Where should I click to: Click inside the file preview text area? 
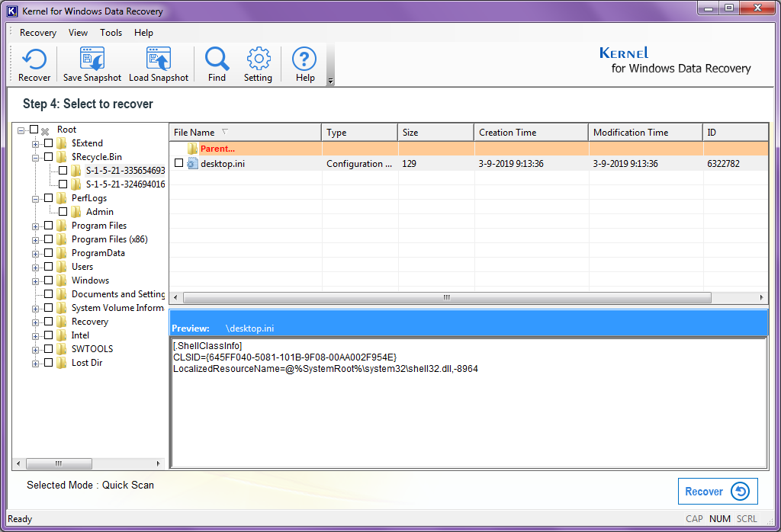coord(468,403)
